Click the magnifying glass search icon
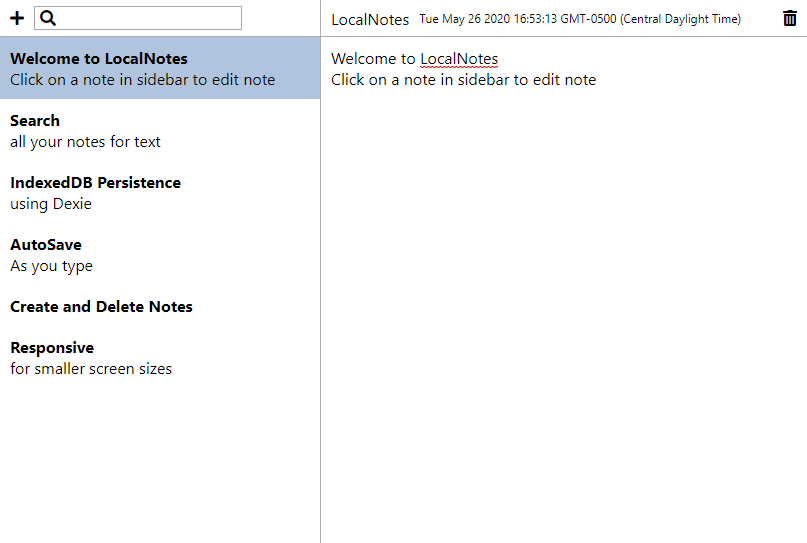Viewport: 807px width, 543px height. [48, 19]
